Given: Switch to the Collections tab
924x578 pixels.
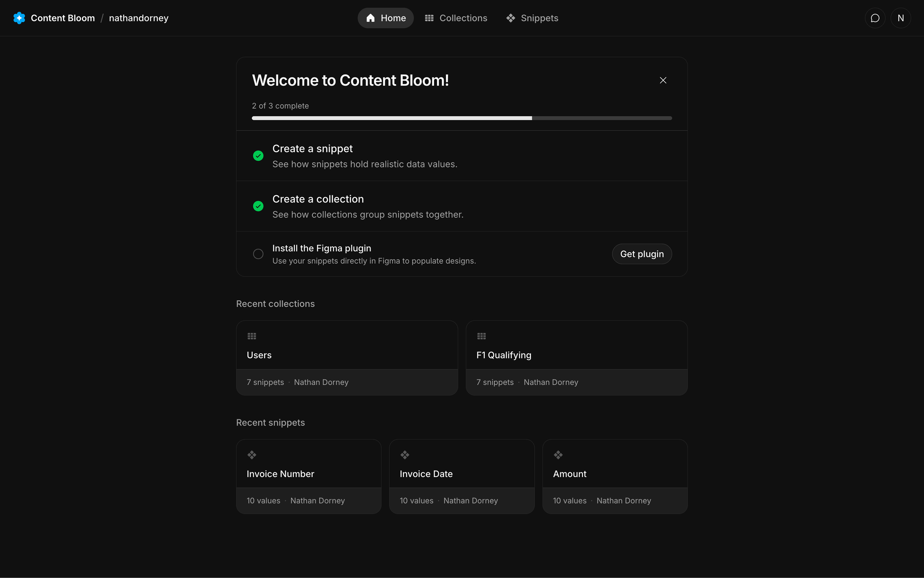Looking at the screenshot, I should click(456, 18).
